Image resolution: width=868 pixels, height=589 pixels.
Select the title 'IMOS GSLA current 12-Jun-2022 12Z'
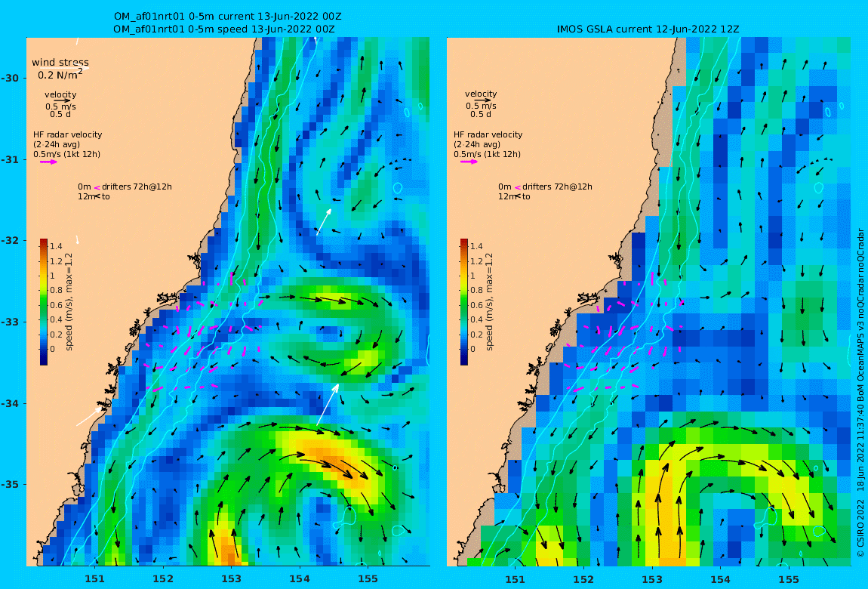(x=648, y=29)
